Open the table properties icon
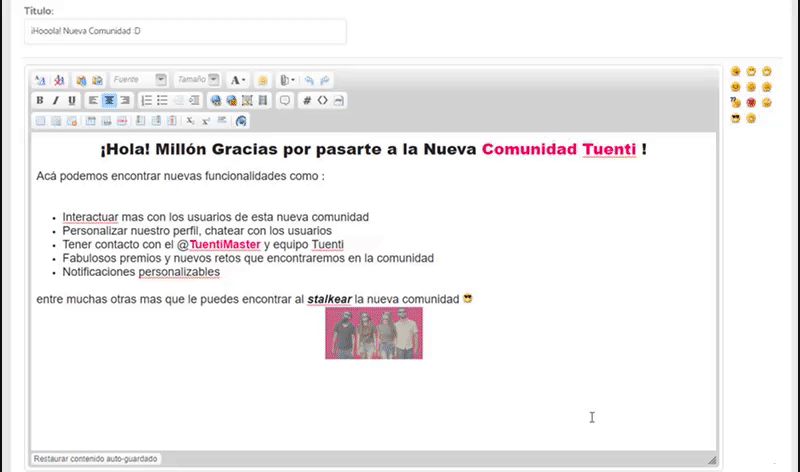The width and height of the screenshot is (800, 472). tap(56, 121)
